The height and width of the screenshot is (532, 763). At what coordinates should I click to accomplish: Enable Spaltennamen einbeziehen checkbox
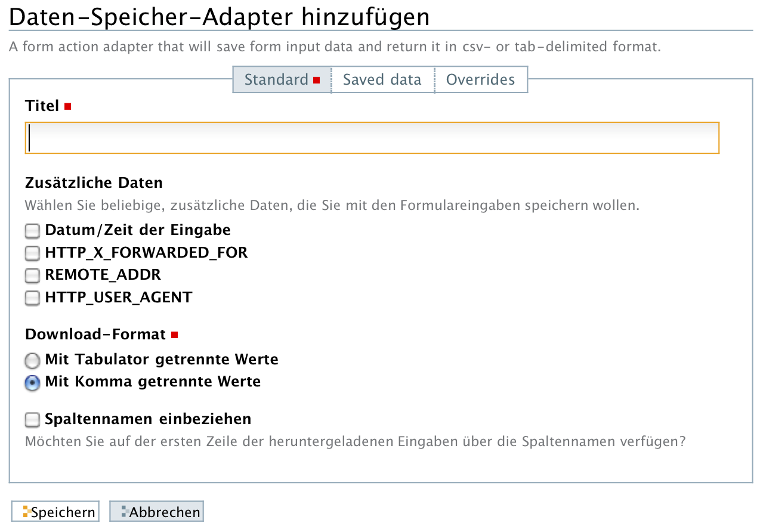tap(32, 420)
